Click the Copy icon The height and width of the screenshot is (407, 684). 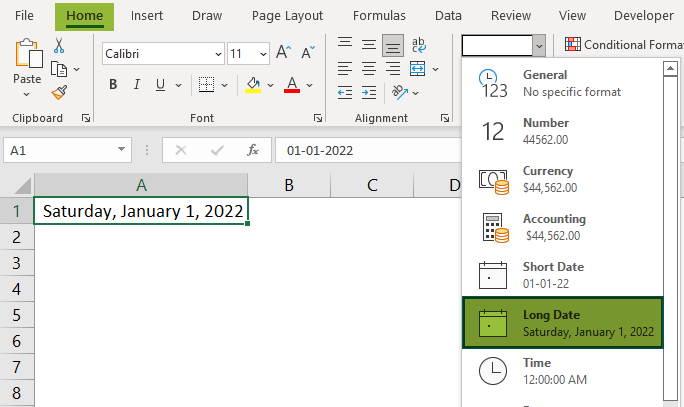(59, 69)
